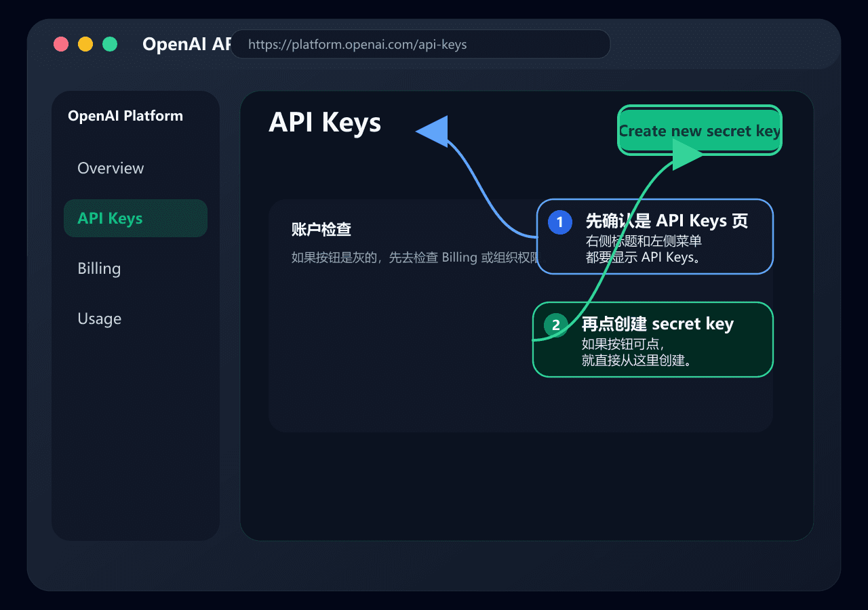Screen dimensions: 868x610
Task: Click the 如果按钮是灰的 hint text
Action: pos(415,258)
